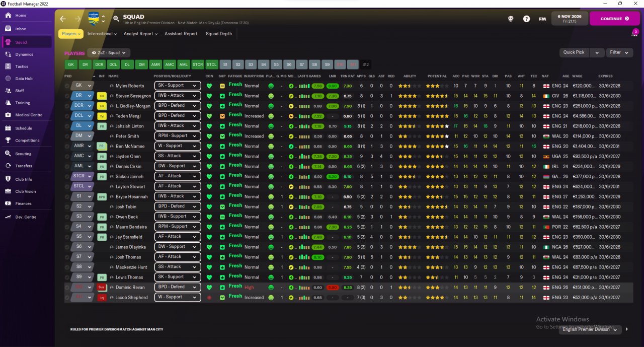Open the Filter dropdown

point(619,52)
